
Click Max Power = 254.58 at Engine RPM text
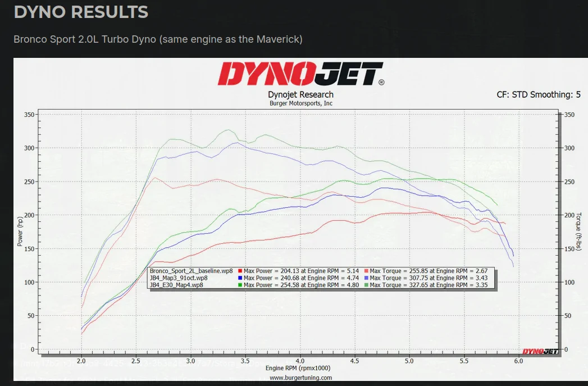click(302, 285)
